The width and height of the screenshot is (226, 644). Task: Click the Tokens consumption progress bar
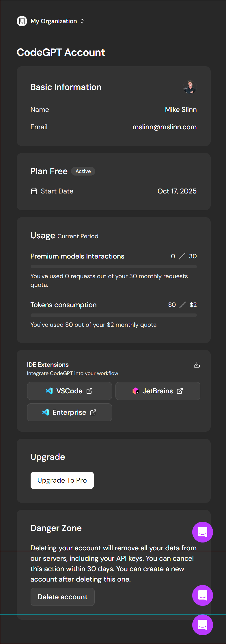click(x=113, y=315)
